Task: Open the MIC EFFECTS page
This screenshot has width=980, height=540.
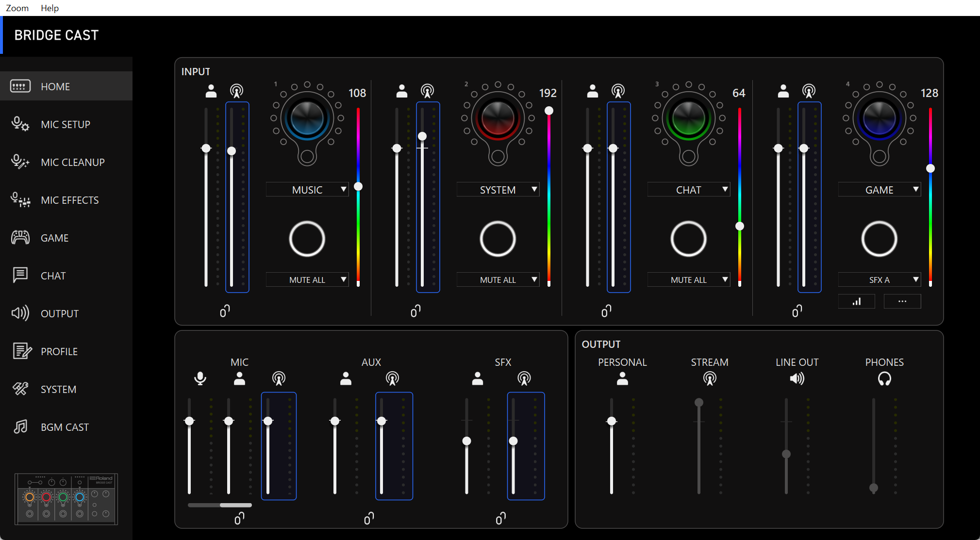Action: tap(66, 200)
